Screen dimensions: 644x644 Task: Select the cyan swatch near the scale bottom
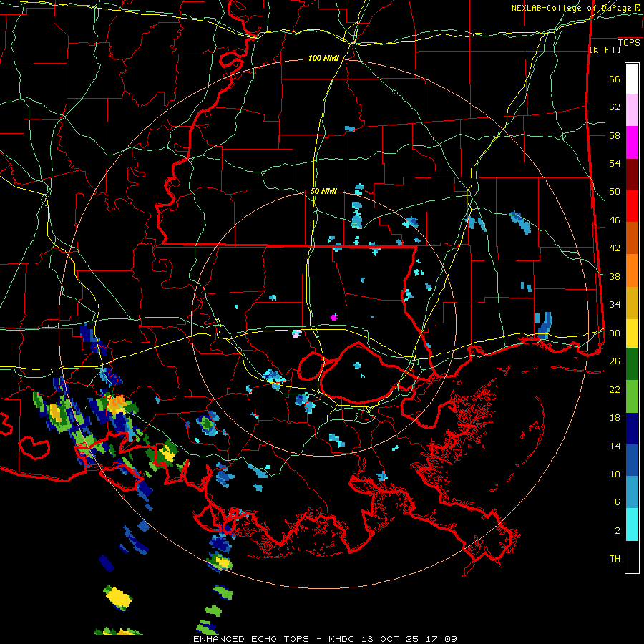click(632, 525)
